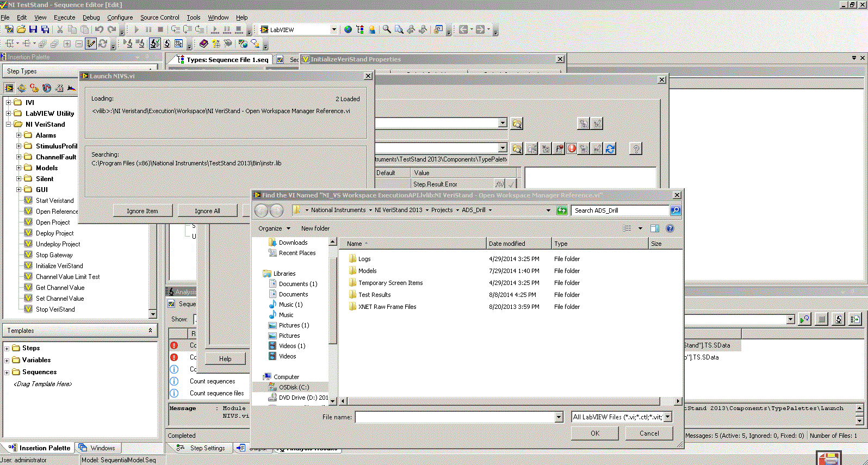Select the Models folder in file list
The width and height of the screenshot is (868, 465).
point(367,271)
